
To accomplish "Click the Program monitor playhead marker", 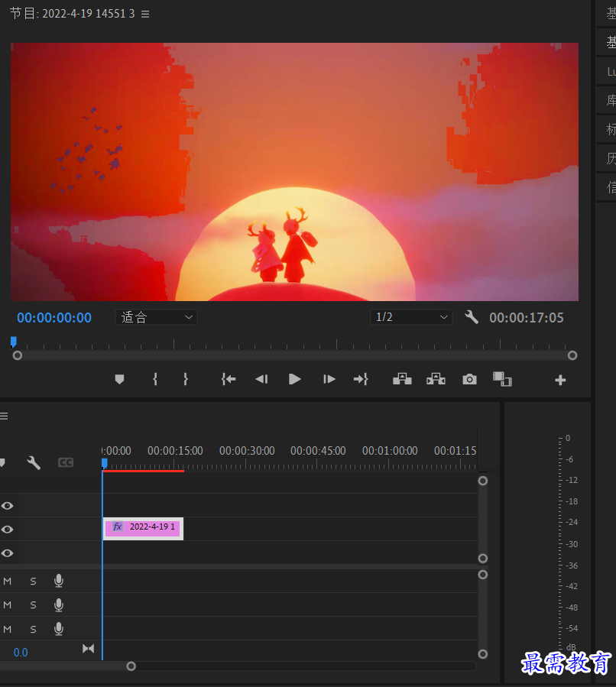I will 14,342.
